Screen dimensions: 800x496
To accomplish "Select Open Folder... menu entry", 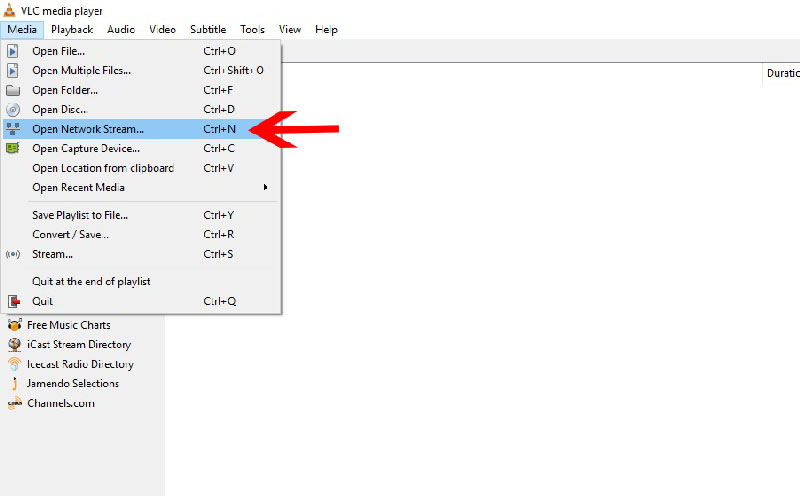I will coord(141,90).
